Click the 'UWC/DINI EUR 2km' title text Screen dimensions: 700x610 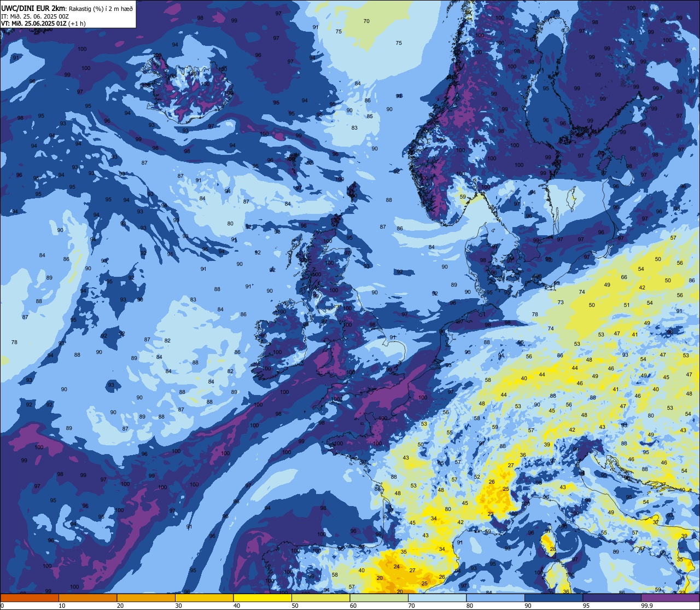point(33,8)
